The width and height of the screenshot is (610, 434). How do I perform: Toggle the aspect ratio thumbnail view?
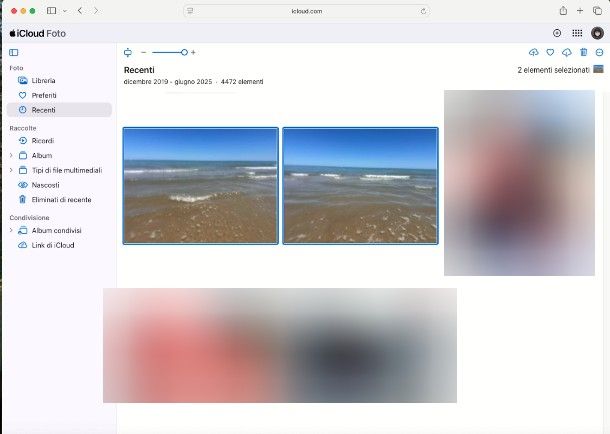click(128, 52)
